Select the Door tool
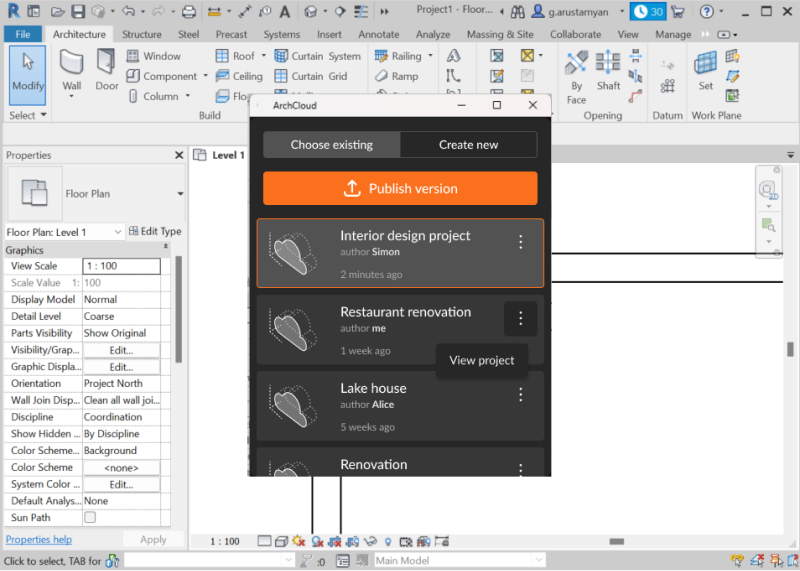The height and width of the screenshot is (571, 800). 106,70
